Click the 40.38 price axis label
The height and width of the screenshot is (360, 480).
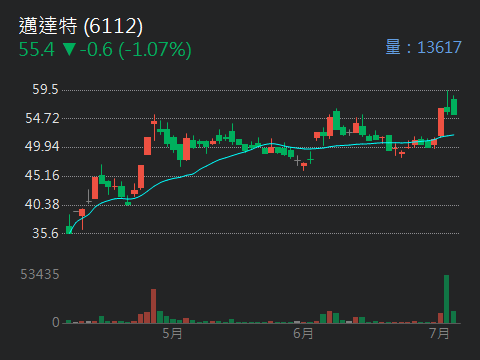tap(42, 204)
